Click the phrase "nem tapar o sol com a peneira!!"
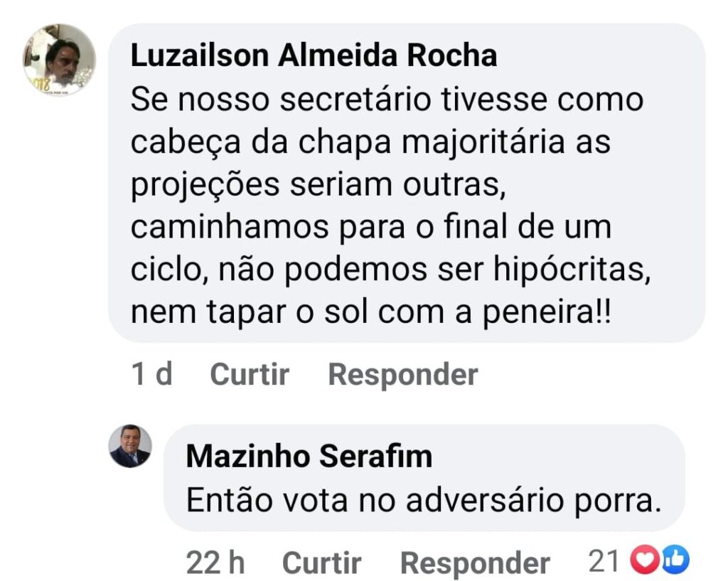This screenshot has height=581, width=728. coord(370,313)
